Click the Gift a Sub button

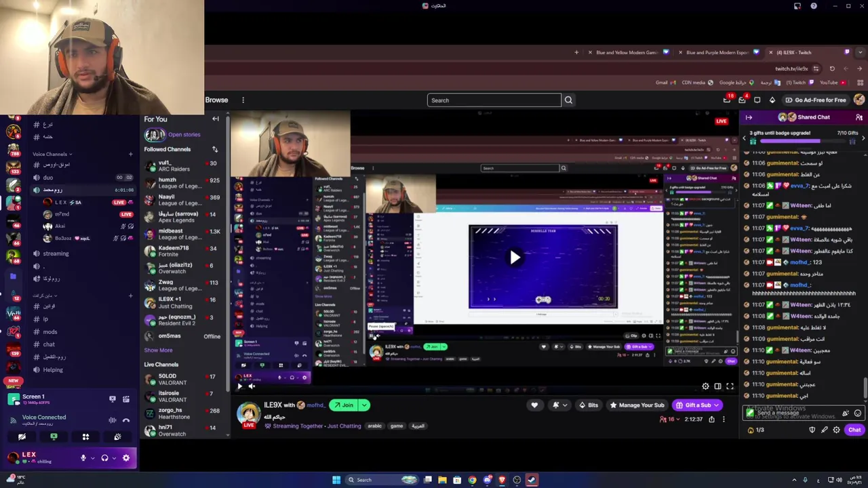click(x=698, y=405)
